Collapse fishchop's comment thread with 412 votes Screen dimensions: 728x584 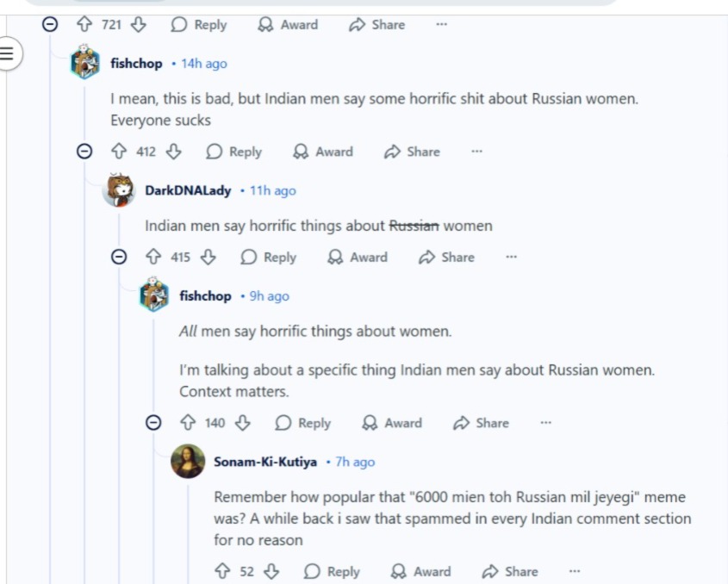(x=84, y=152)
